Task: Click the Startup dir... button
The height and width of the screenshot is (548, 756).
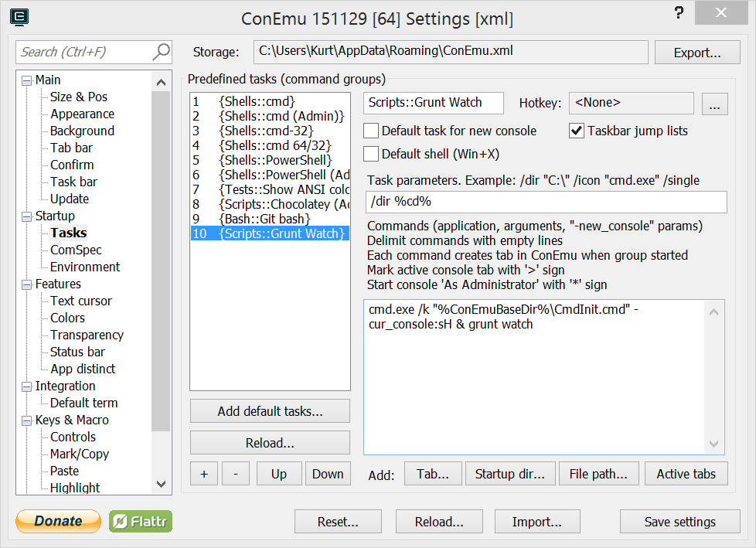Action: click(x=510, y=474)
